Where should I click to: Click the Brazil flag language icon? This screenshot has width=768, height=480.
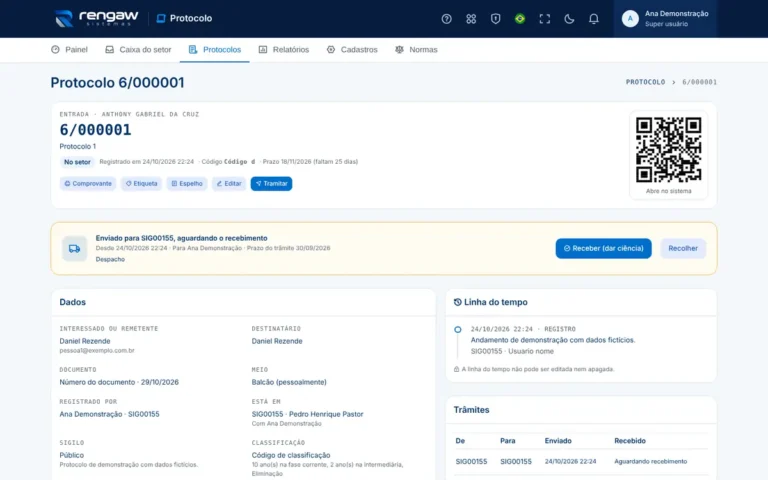[520, 19]
